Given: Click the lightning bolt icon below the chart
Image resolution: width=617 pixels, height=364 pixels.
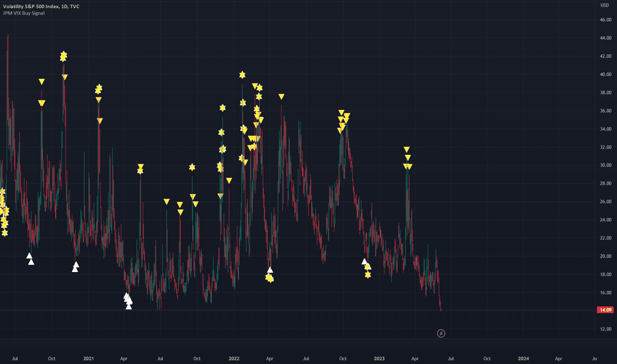Looking at the screenshot, I should (441, 334).
